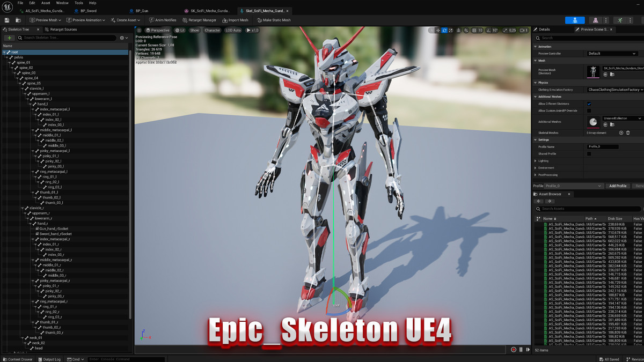Click Make Static Mesh in the toolbar
This screenshot has width=644, height=362.
coord(273,20)
